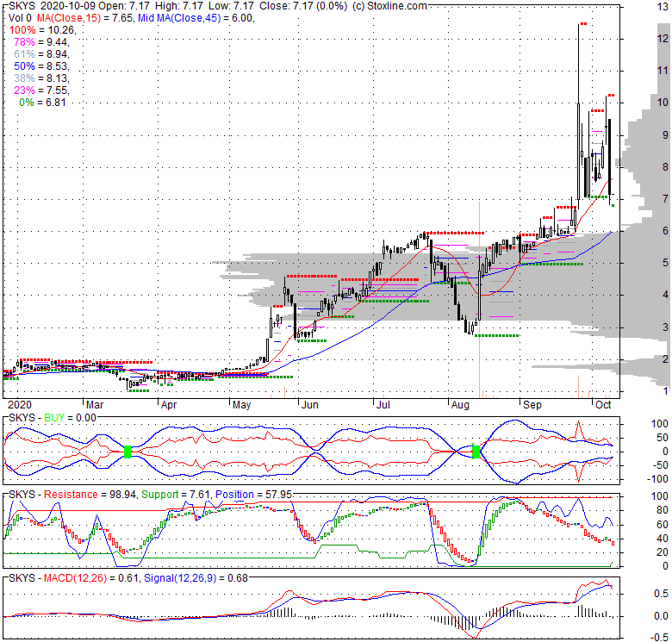The height and width of the screenshot is (642, 672).
Task: Click the 23% = 7.55 Fibonacci level
Action: [41, 90]
